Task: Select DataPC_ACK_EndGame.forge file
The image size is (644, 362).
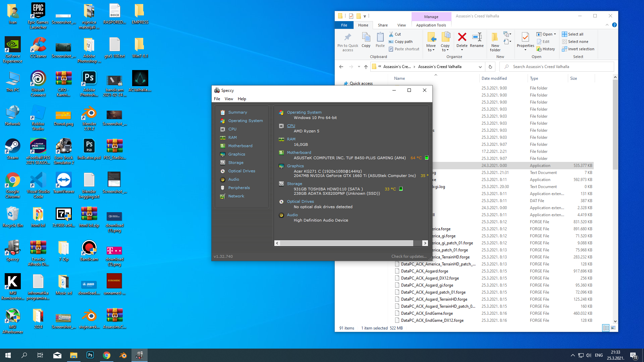Action: (x=427, y=313)
